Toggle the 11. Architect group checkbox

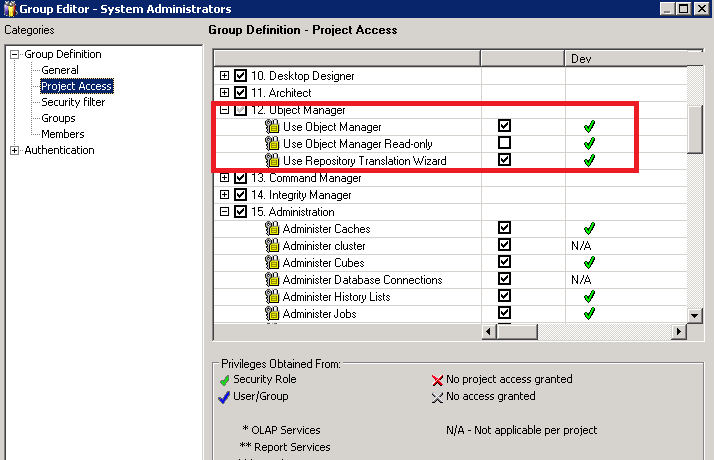[240, 92]
